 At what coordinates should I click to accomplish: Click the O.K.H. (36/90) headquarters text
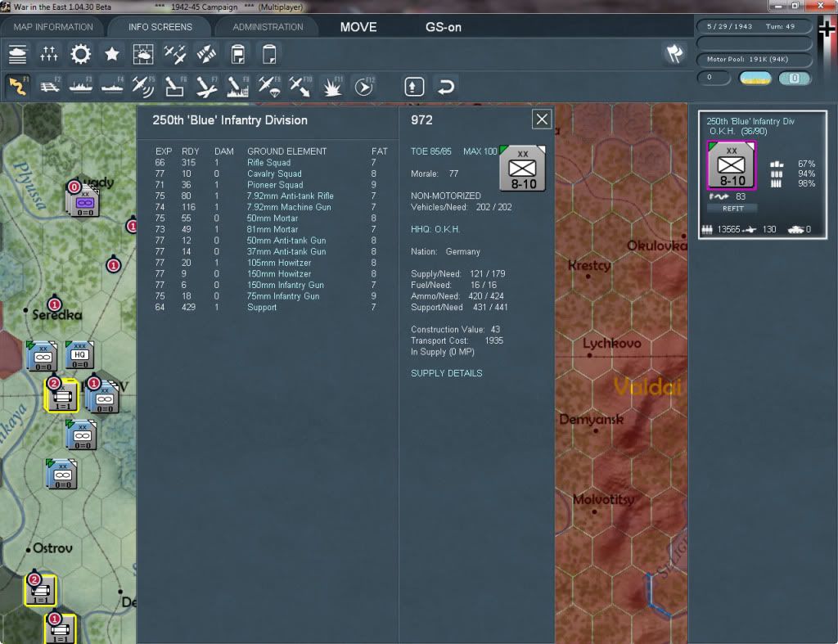(737, 131)
